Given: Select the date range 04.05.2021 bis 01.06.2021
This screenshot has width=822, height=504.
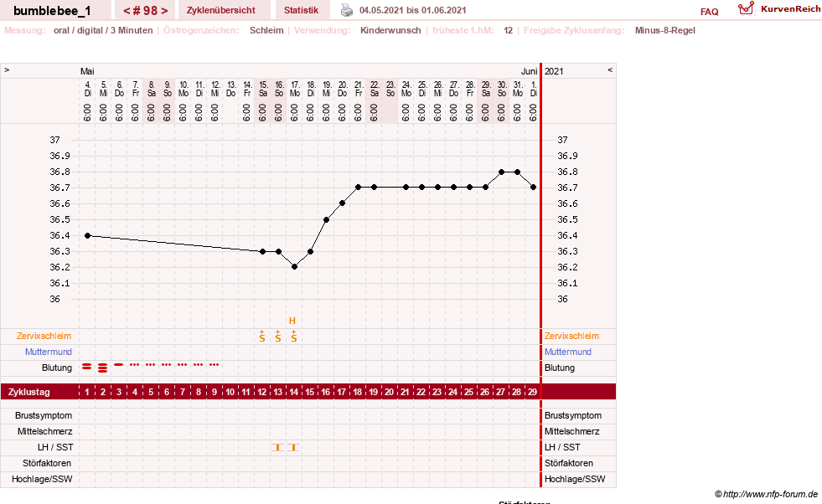Looking at the screenshot, I should point(412,10).
